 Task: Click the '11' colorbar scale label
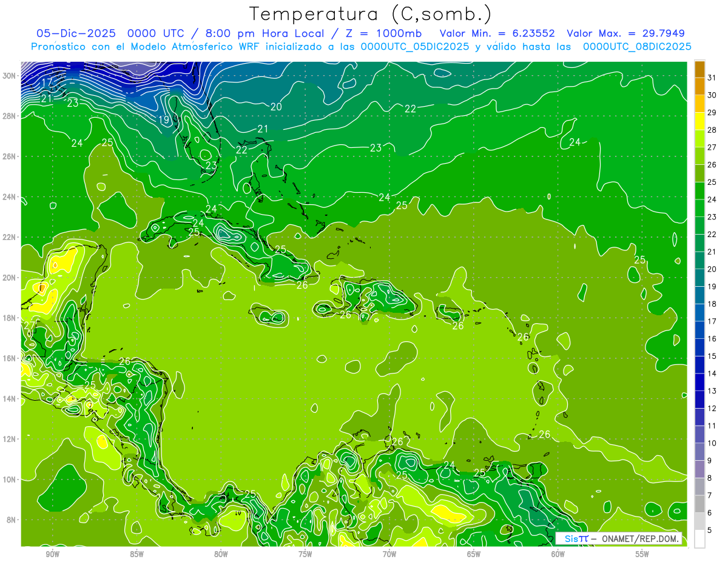click(712, 426)
